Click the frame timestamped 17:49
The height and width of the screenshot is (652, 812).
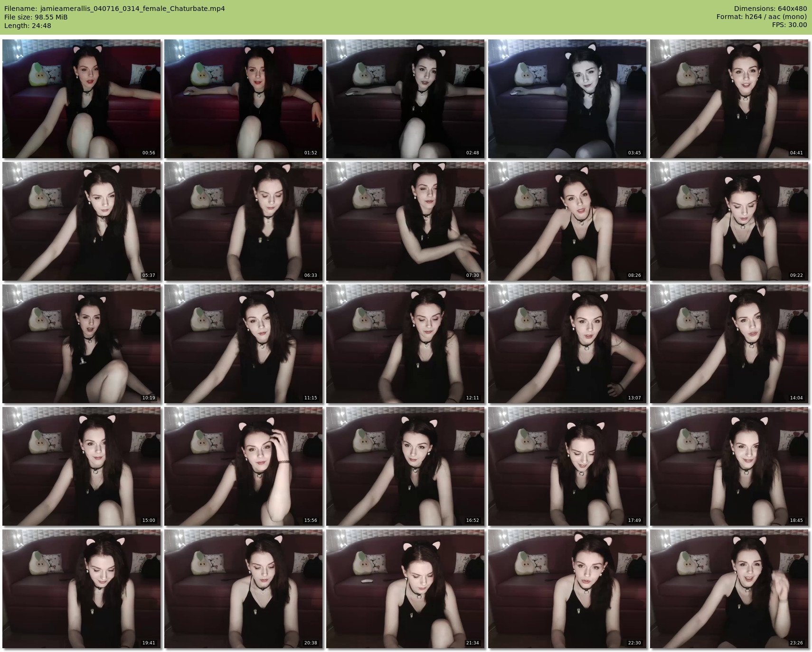pos(567,466)
